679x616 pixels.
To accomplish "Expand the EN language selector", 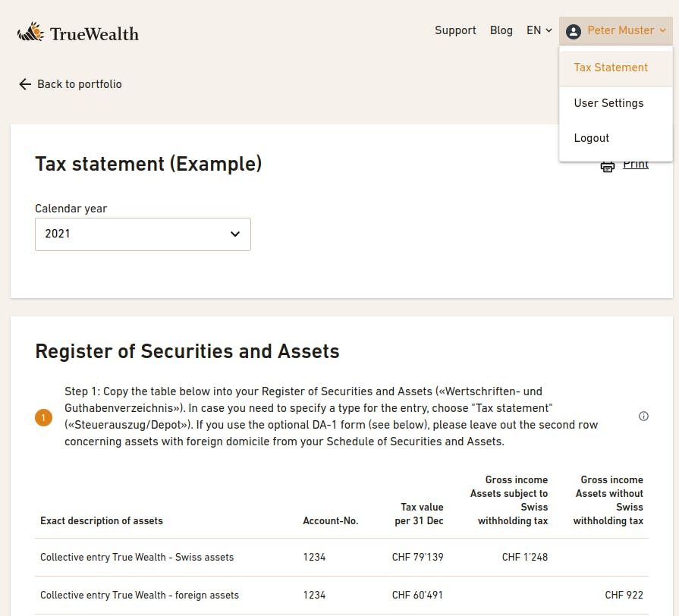I will [x=539, y=30].
